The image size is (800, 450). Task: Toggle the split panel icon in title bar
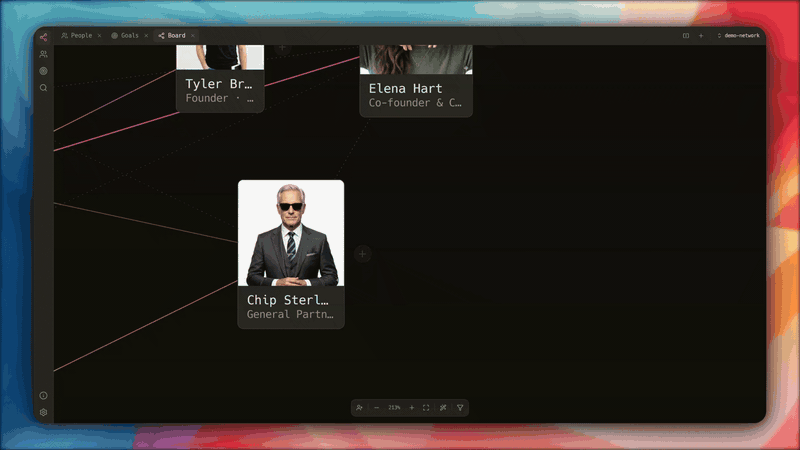686,36
